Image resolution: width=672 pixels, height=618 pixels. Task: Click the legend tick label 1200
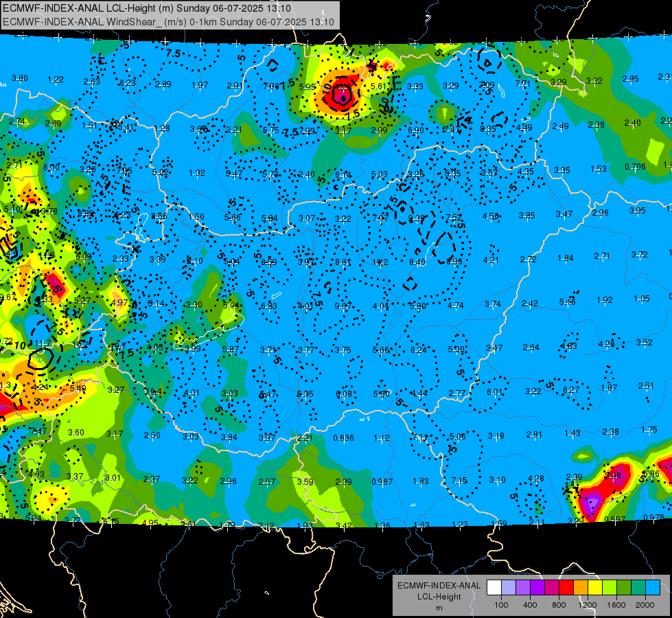[588, 605]
